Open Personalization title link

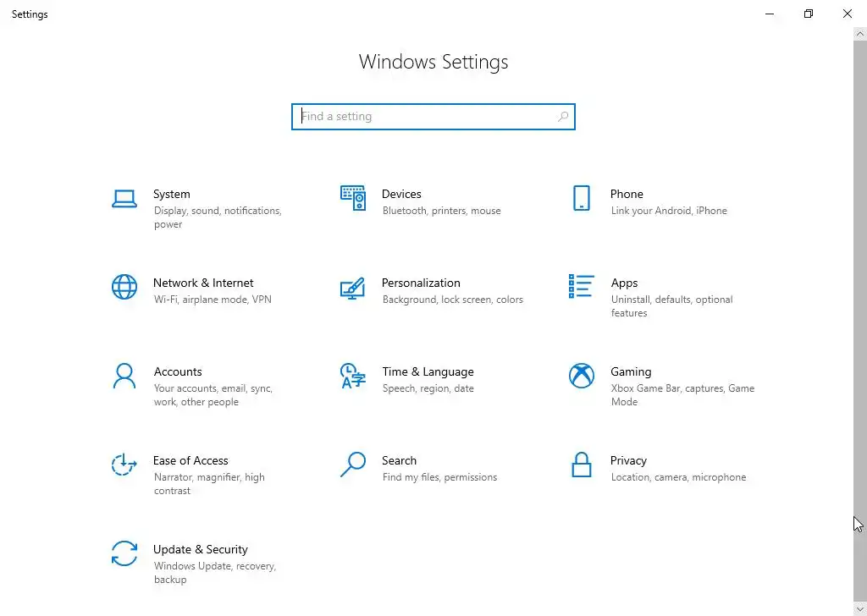[x=421, y=283]
